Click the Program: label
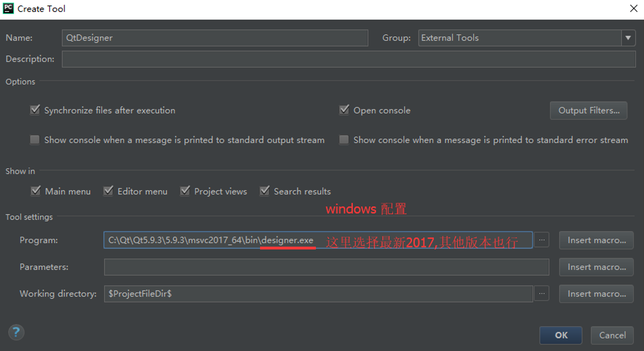 (x=39, y=240)
